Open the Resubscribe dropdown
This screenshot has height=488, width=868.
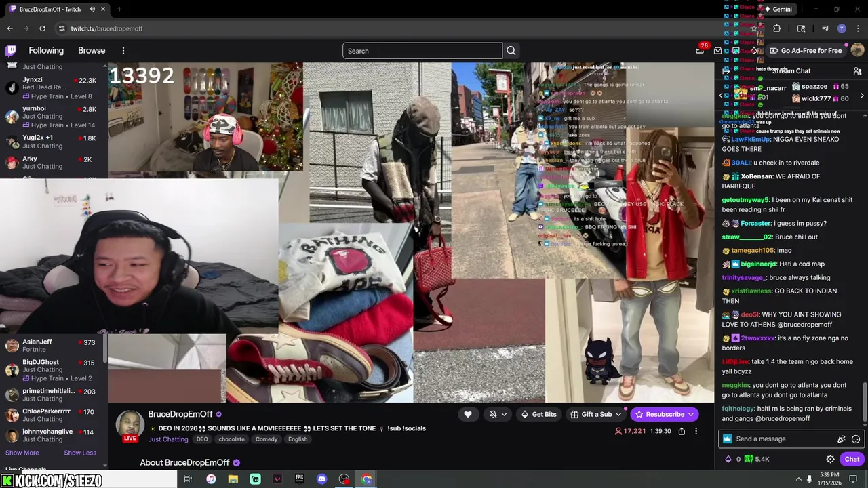(x=691, y=414)
